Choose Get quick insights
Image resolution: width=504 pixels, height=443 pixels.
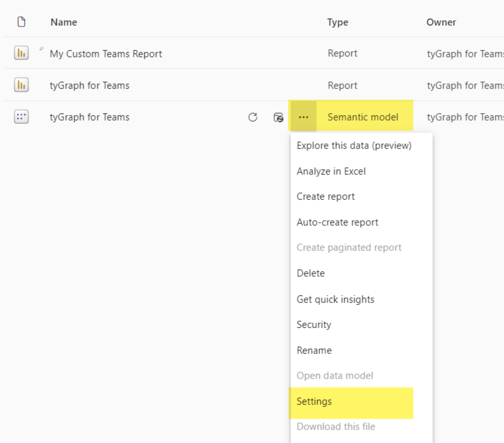[335, 299]
